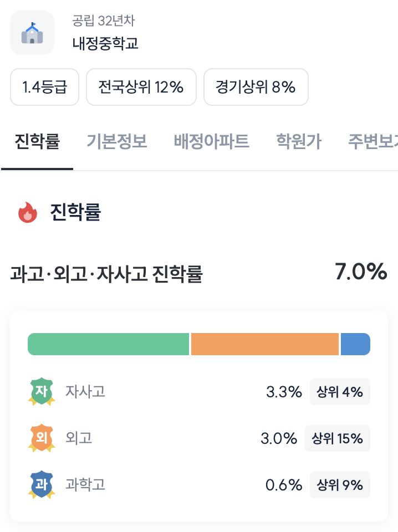
Task: Click the orange segment of the ratio bar
Action: coord(265,344)
